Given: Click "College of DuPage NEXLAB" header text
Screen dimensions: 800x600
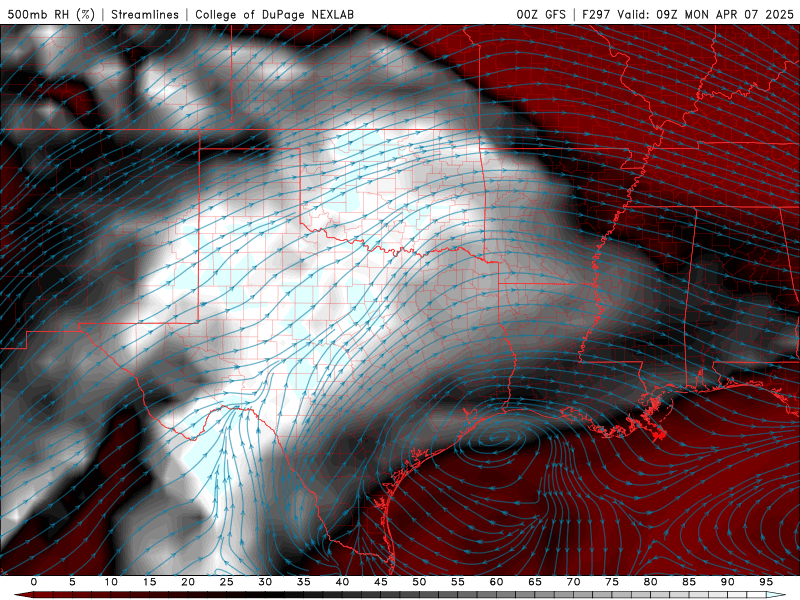Looking at the screenshot, I should click(274, 14).
